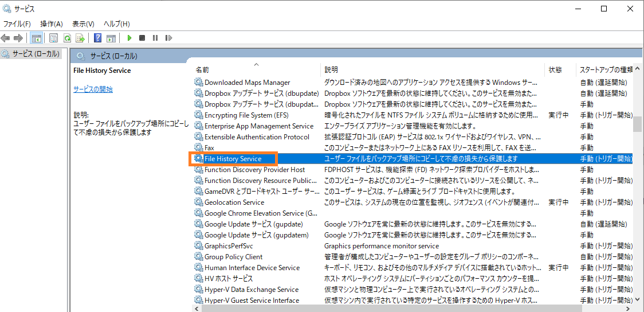
Task: Toggle the console tree pane icon
Action: click(x=37, y=38)
